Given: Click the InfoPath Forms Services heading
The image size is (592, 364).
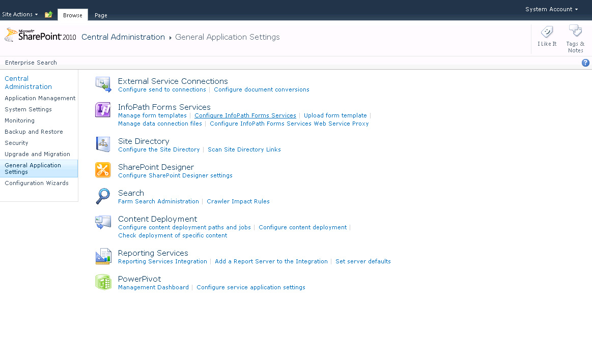Looking at the screenshot, I should click(x=164, y=107).
